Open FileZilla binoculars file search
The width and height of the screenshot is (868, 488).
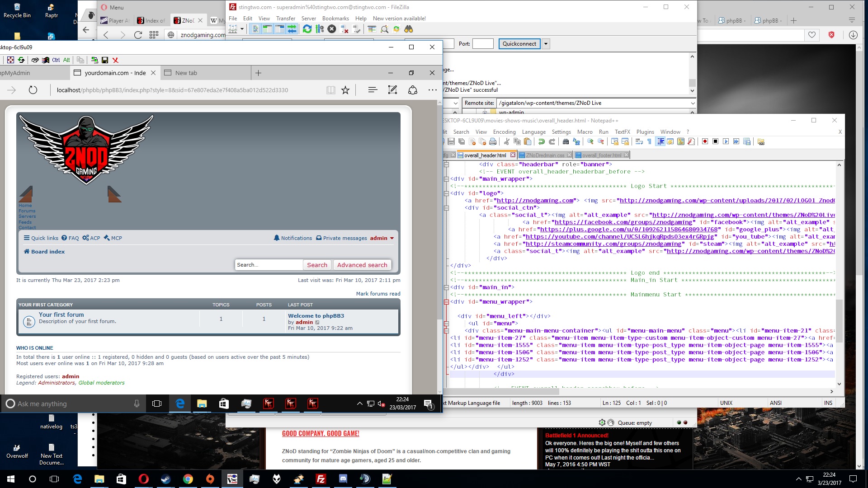tap(409, 29)
